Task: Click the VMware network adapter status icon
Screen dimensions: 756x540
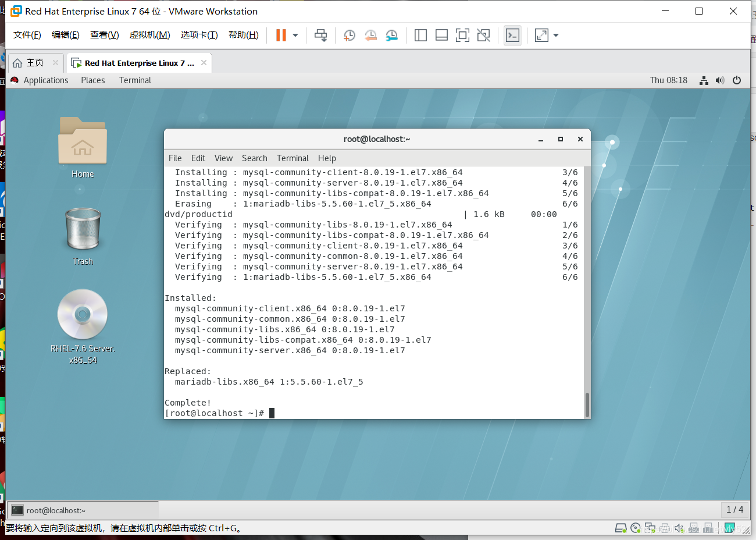Action: pos(650,528)
